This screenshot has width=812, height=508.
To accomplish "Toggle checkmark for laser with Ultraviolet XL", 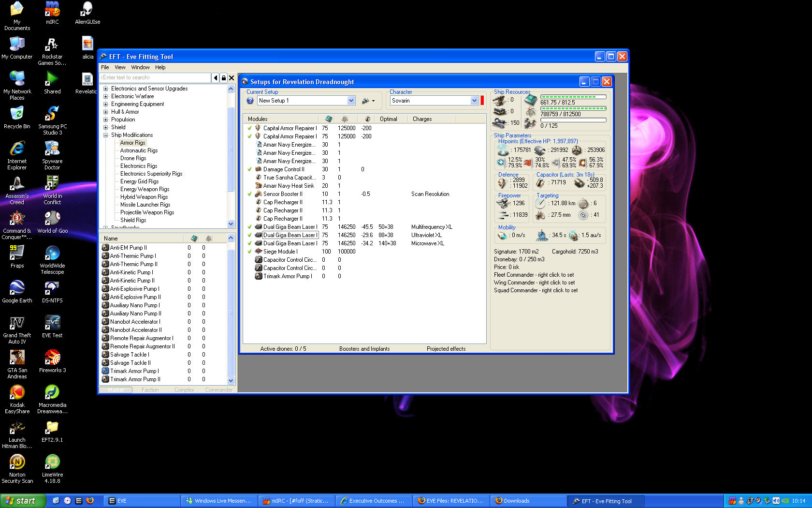I will point(250,235).
